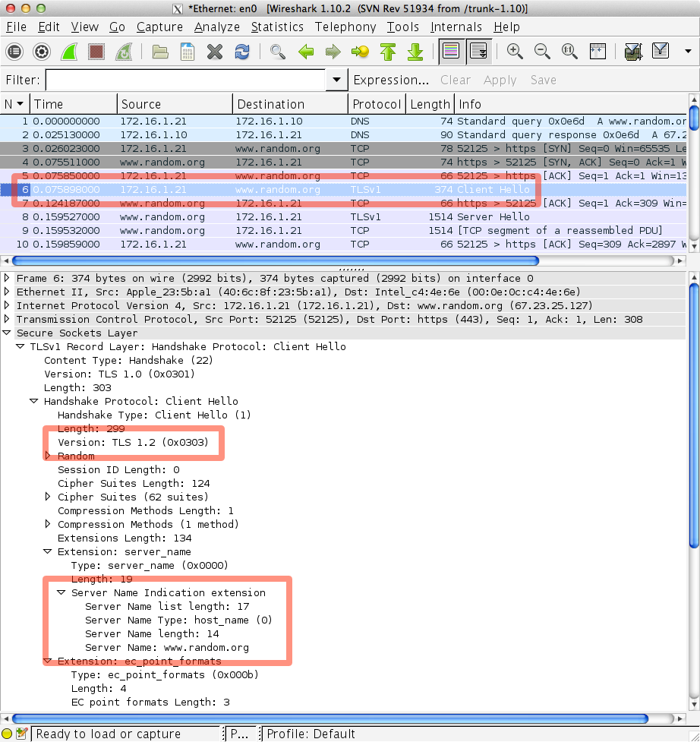
Task: Toggle auto scroll in live capture
Action: pyautogui.click(x=478, y=52)
